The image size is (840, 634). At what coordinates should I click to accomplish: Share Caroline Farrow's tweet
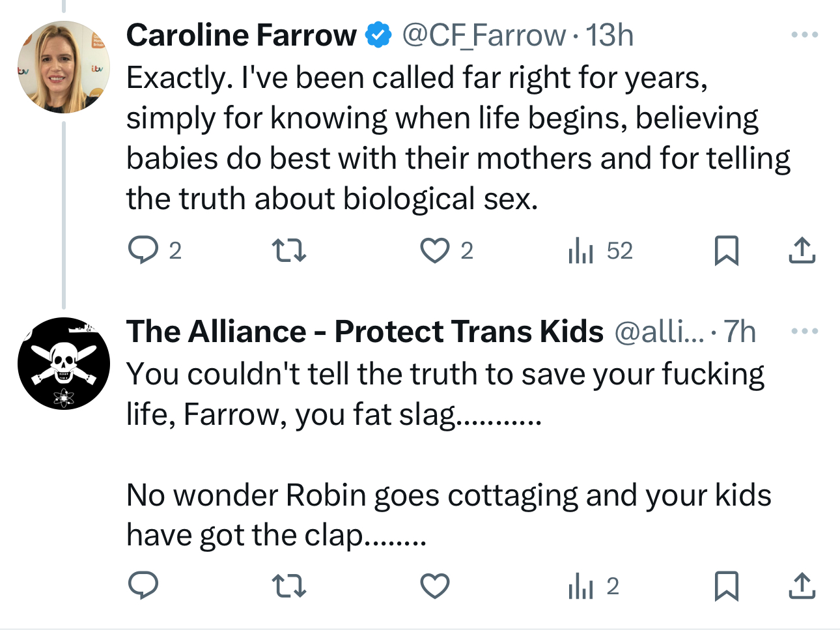(802, 250)
